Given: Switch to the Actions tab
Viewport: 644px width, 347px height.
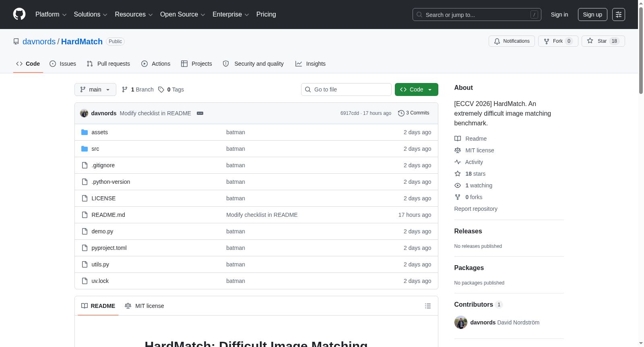Looking at the screenshot, I should point(156,64).
